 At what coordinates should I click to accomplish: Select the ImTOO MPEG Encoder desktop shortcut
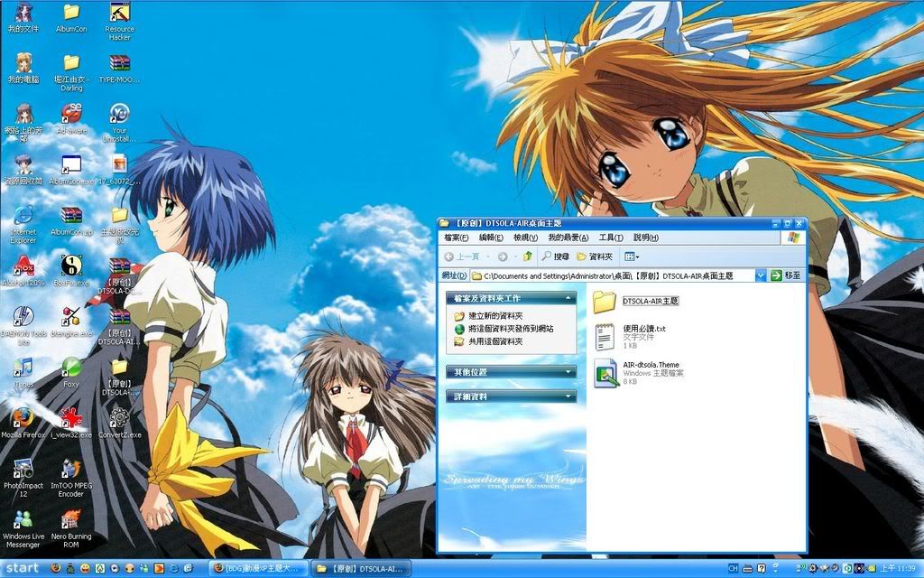[71, 478]
